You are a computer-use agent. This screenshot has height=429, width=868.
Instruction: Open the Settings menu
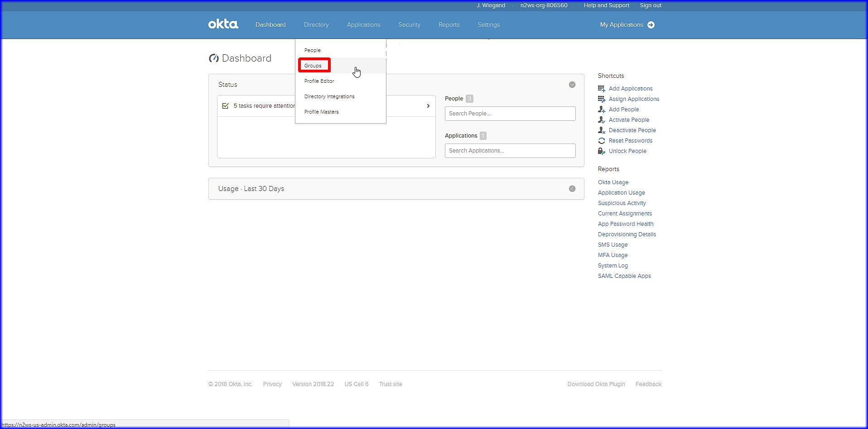pos(489,25)
